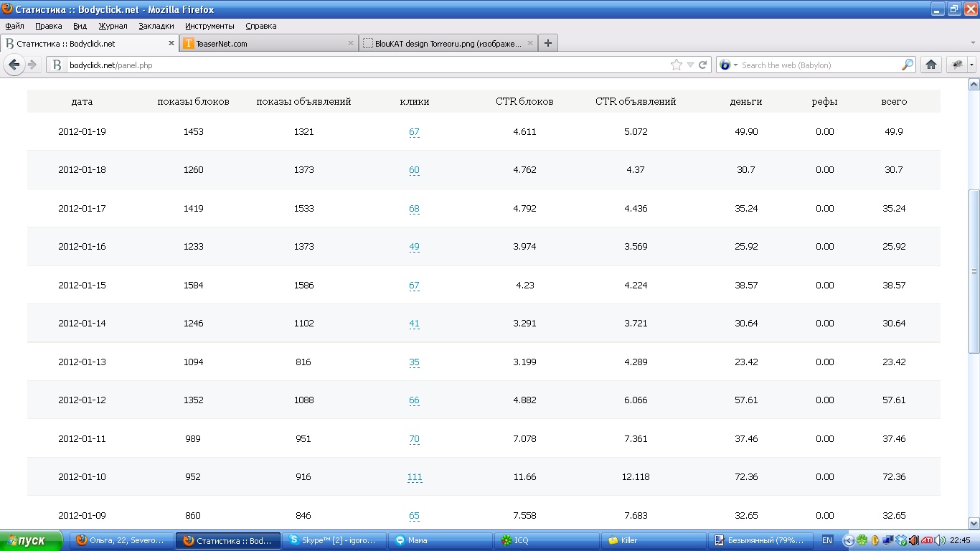Click the browser back arrow button
The image size is (980, 551).
click(14, 65)
